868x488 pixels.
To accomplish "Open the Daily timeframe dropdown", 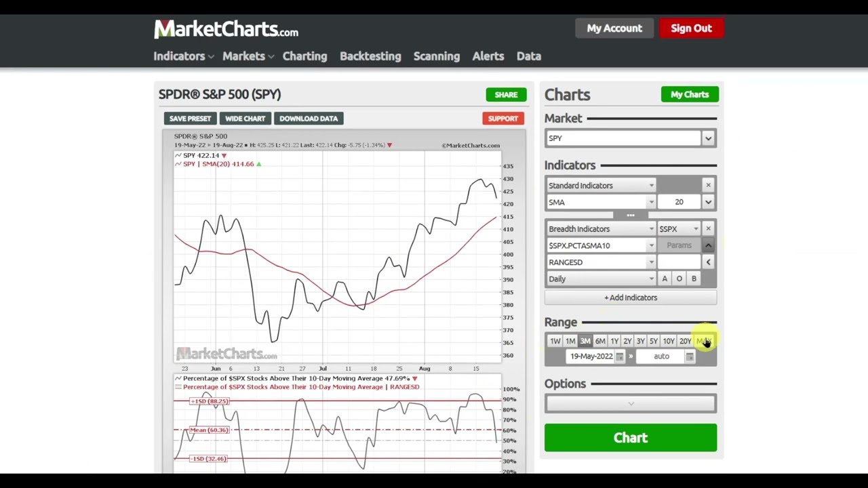I will point(601,279).
